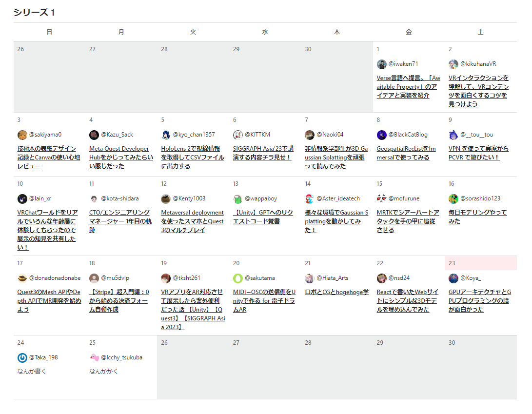
Task: Click the avatar icon of @Naoki04
Action: coord(310,135)
